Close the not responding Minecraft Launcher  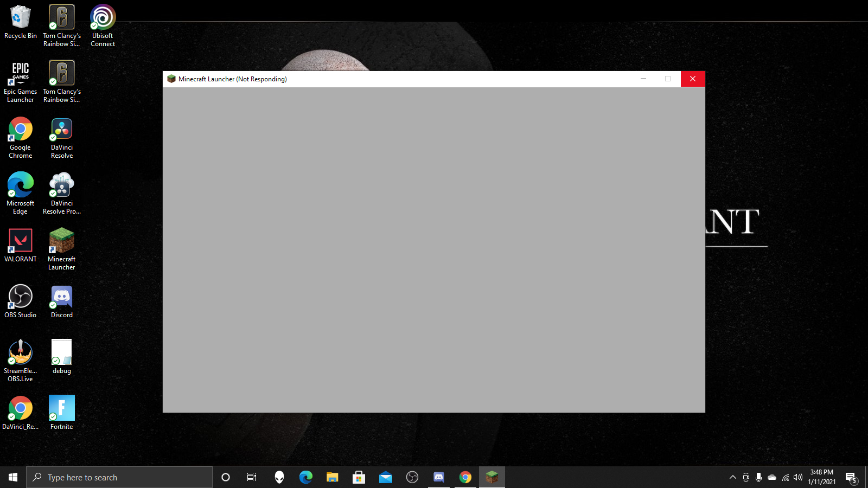(x=693, y=79)
